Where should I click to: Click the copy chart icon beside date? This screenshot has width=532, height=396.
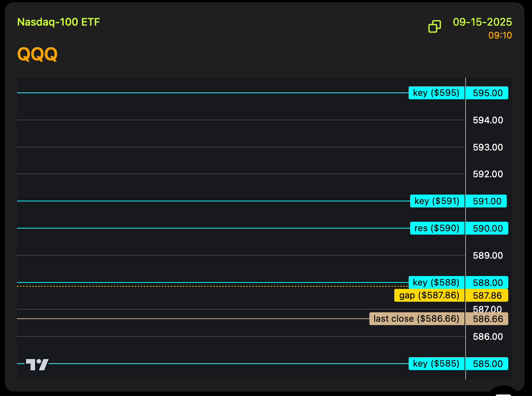coord(434,26)
